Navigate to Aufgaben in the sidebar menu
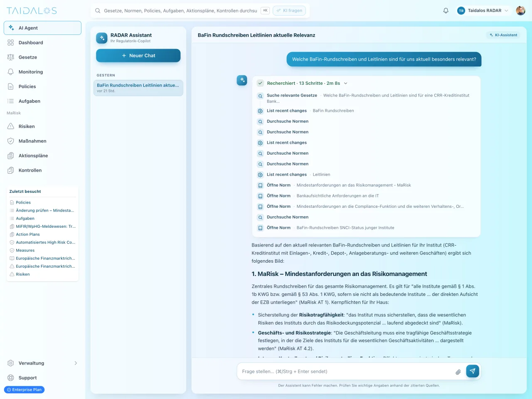Screen dimensions: 532x399 pos(42,101)
